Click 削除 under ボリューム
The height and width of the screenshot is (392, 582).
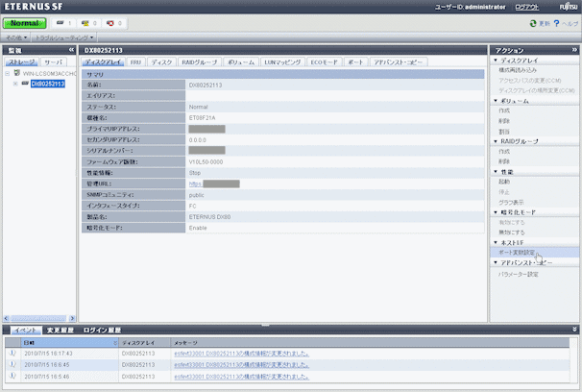tap(504, 121)
